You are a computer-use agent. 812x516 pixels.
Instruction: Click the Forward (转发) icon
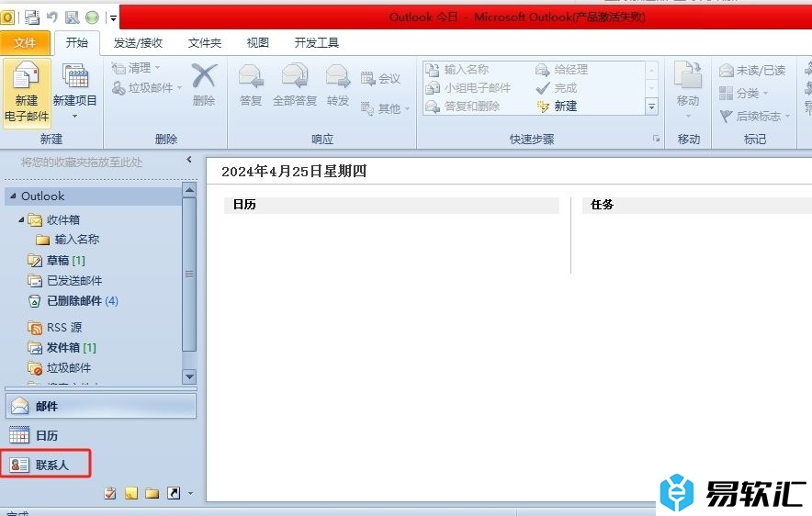click(x=338, y=76)
